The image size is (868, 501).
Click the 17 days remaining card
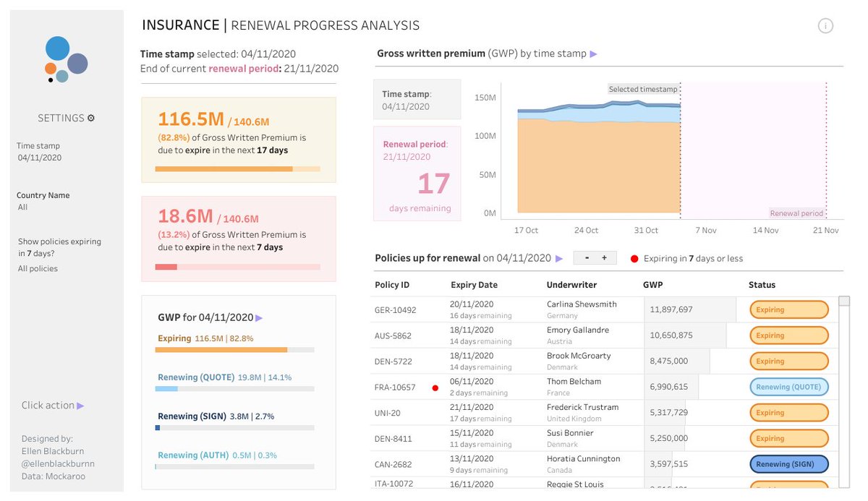point(417,174)
